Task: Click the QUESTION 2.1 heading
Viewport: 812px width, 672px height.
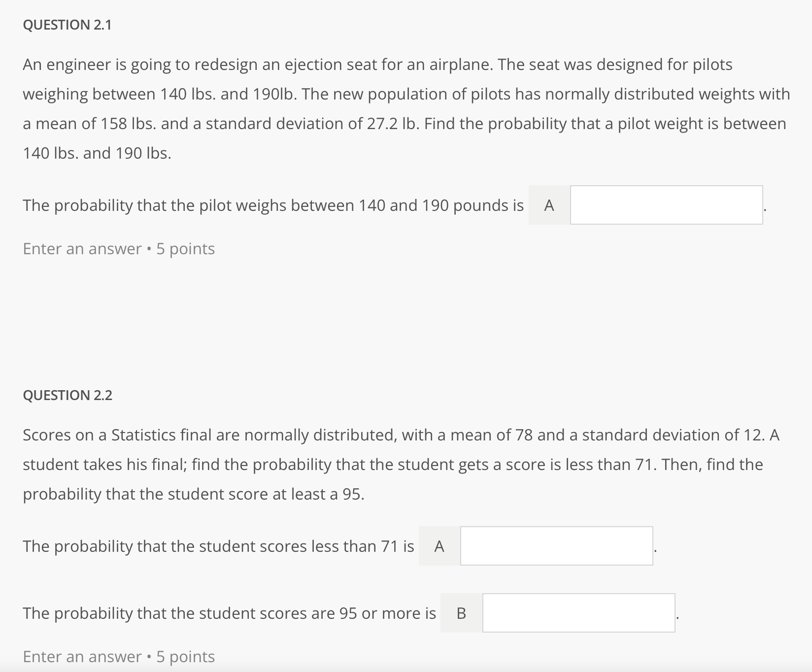Action: (x=67, y=25)
